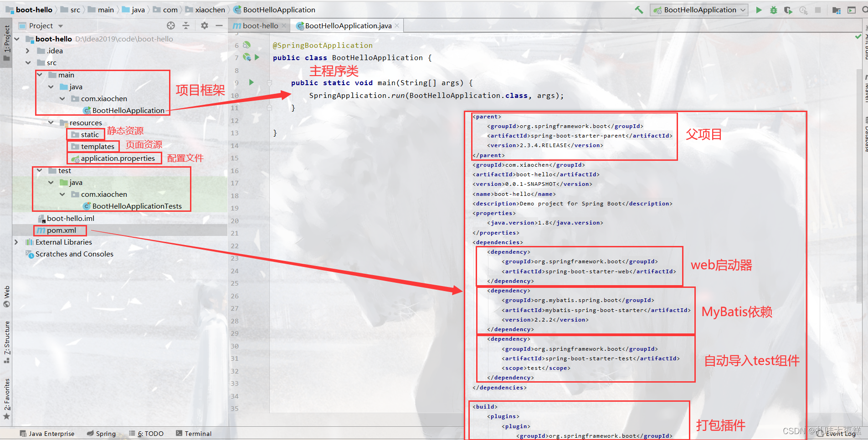868x440 pixels.
Task: Collapse the test folder
Action: point(40,171)
